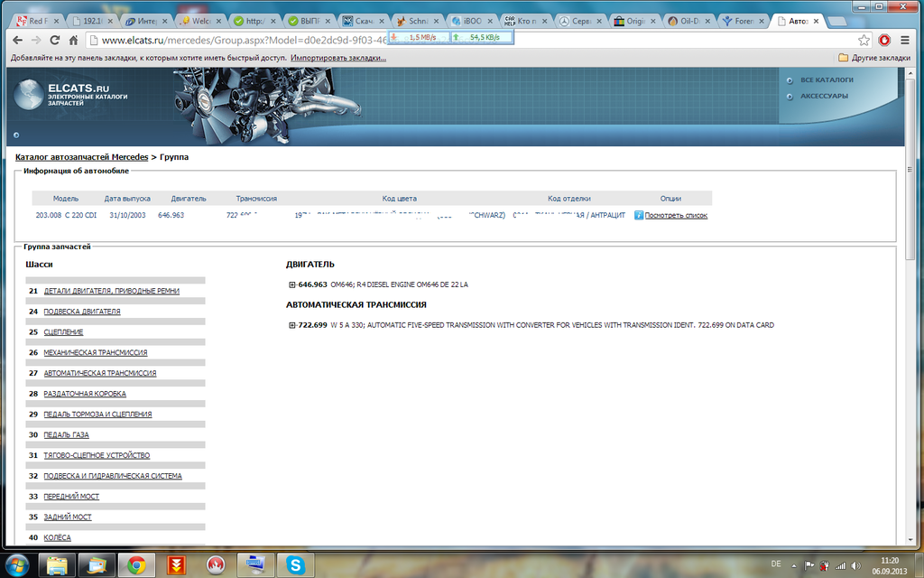This screenshot has width=924, height=578.
Task: Click the Windows Start button
Action: click(15, 564)
